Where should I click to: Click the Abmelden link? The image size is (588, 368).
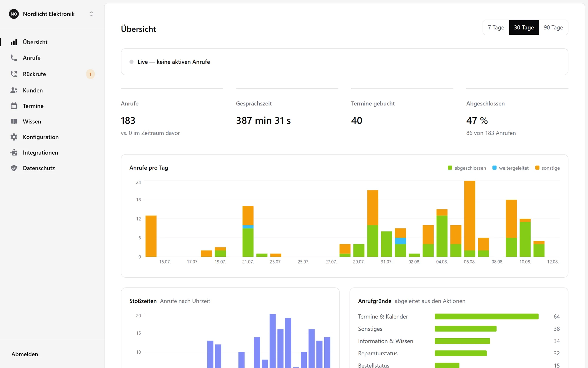point(25,354)
